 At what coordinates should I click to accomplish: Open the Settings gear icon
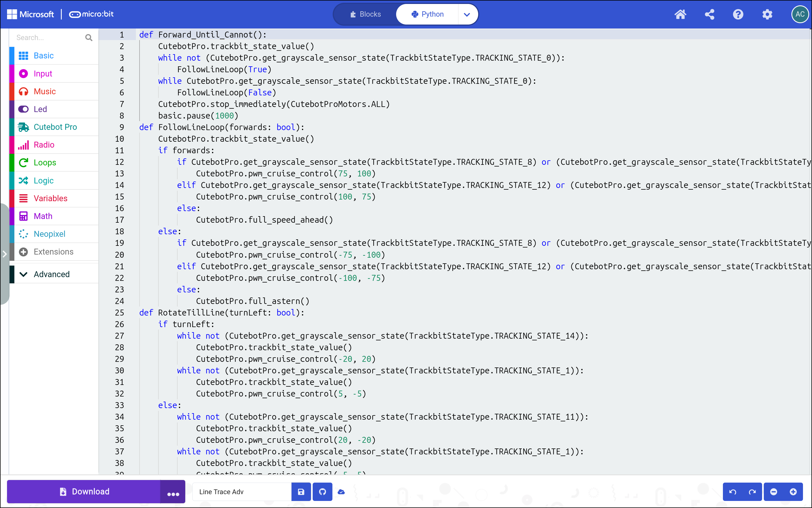[x=767, y=14]
